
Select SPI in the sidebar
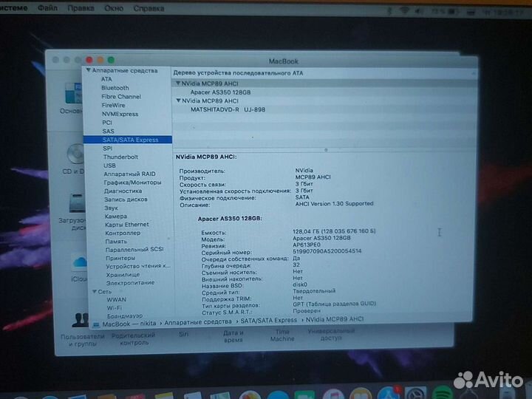[108, 149]
